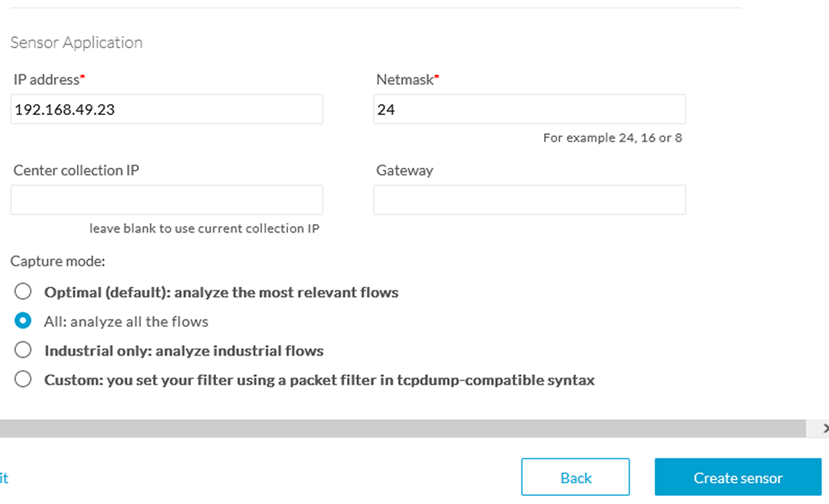Click the 'Netmask' field label
Viewport: 829px width, 504px height.
pos(404,80)
